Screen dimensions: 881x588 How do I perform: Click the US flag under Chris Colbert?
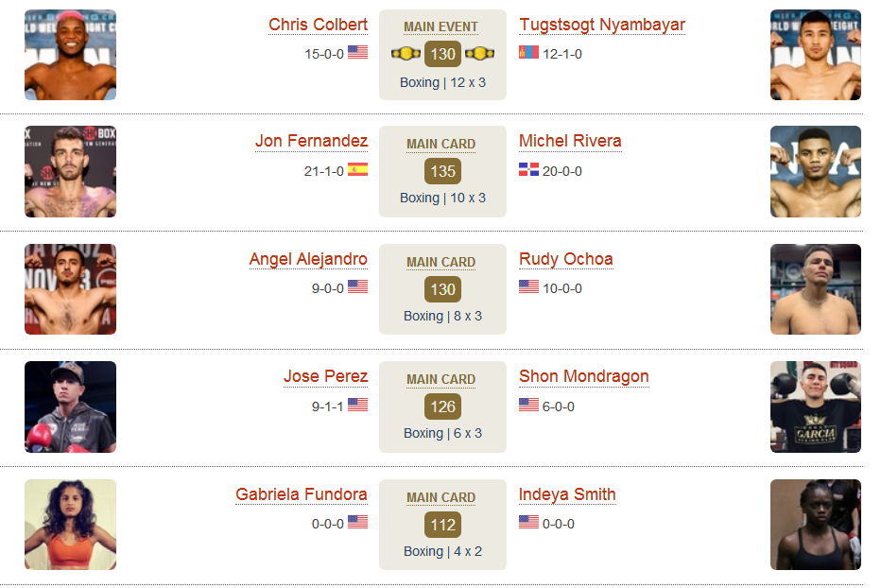(x=357, y=52)
